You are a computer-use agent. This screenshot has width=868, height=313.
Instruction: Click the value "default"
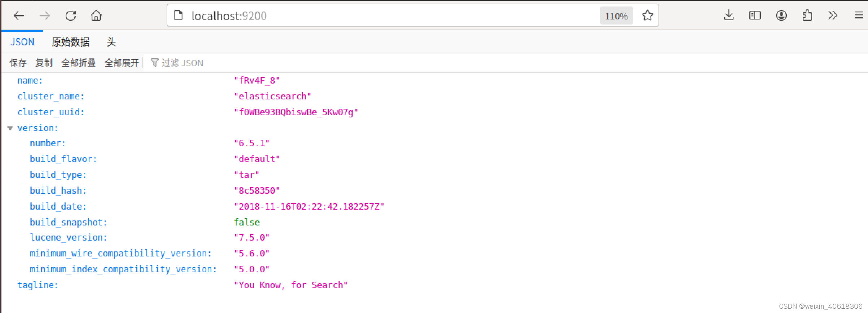click(257, 159)
